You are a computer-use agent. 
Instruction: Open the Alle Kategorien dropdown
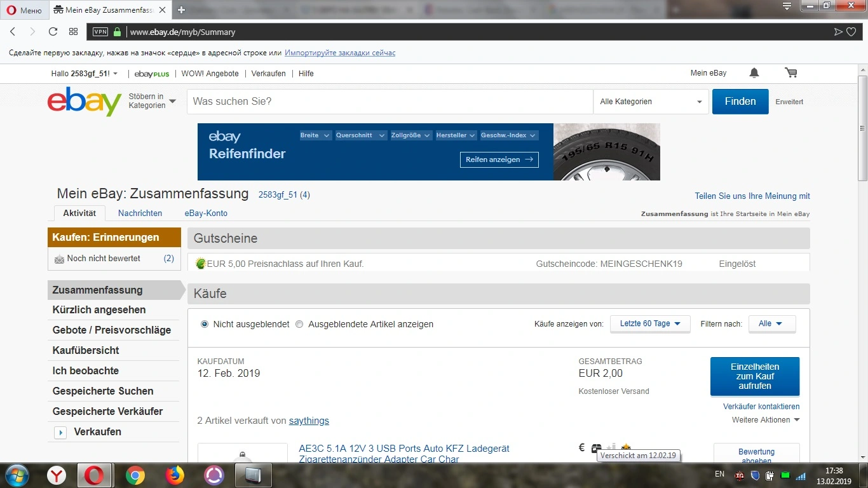click(651, 102)
